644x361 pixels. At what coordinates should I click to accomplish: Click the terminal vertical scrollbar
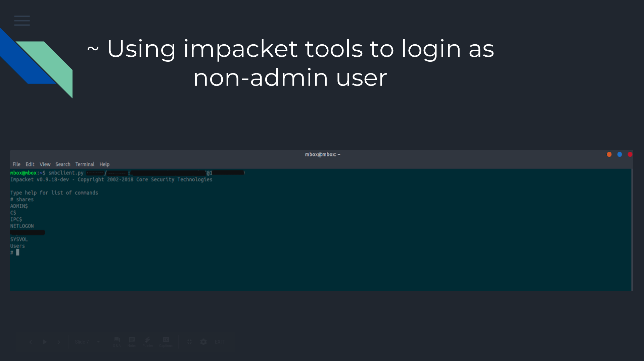pyautogui.click(x=632, y=230)
